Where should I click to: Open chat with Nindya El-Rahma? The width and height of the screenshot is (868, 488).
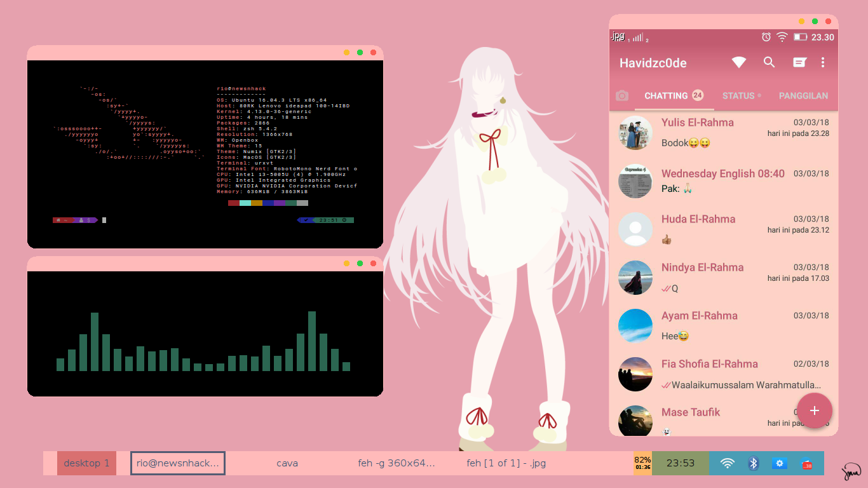coord(724,278)
